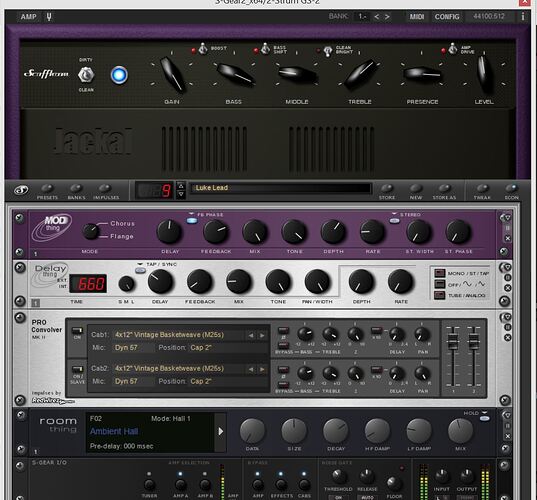
Task: Toggle MONO / ST / TAP mode switch
Action: [439, 273]
